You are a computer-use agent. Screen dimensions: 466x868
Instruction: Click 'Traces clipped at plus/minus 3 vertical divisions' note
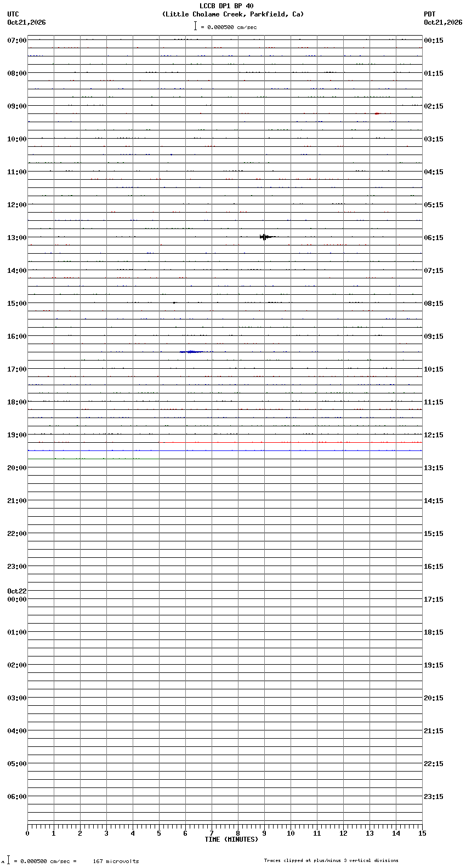tap(331, 860)
